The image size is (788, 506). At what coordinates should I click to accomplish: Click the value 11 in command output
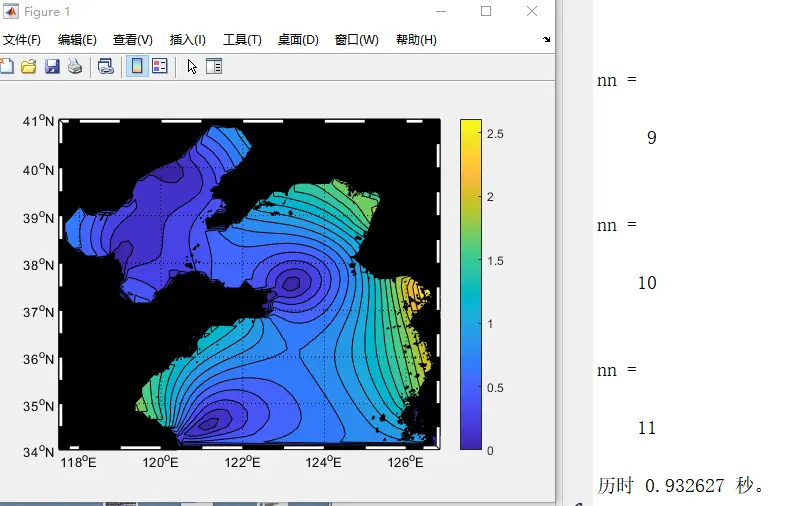647,428
